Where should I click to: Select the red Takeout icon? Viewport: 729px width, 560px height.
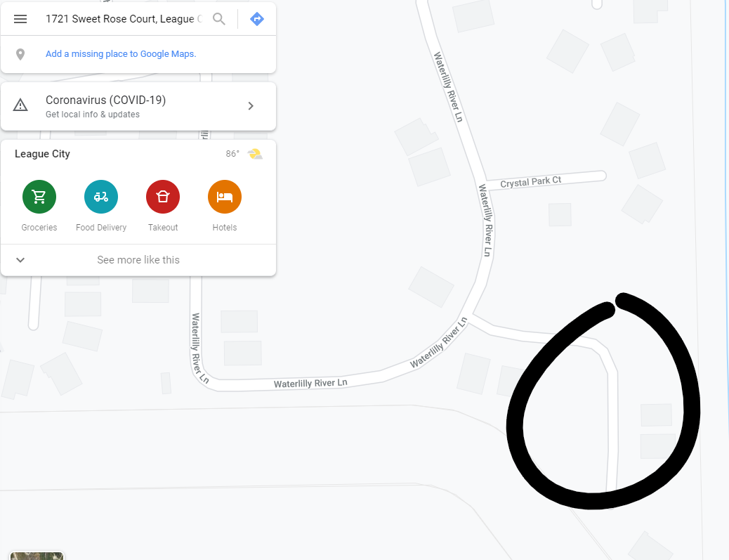(x=163, y=197)
